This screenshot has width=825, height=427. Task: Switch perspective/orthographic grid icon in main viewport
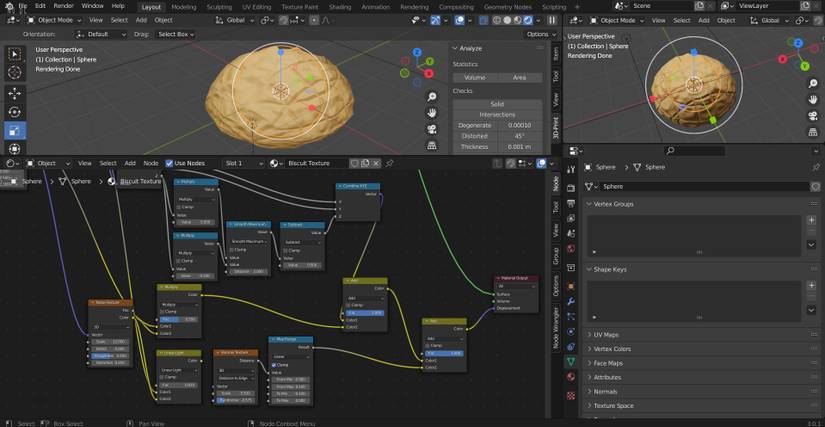(x=432, y=146)
